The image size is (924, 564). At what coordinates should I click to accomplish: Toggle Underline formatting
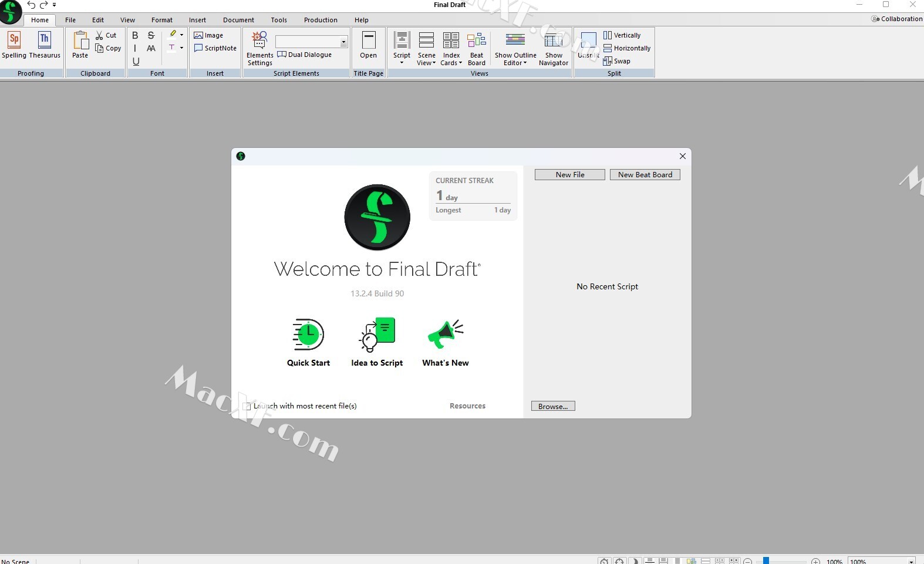click(x=136, y=61)
